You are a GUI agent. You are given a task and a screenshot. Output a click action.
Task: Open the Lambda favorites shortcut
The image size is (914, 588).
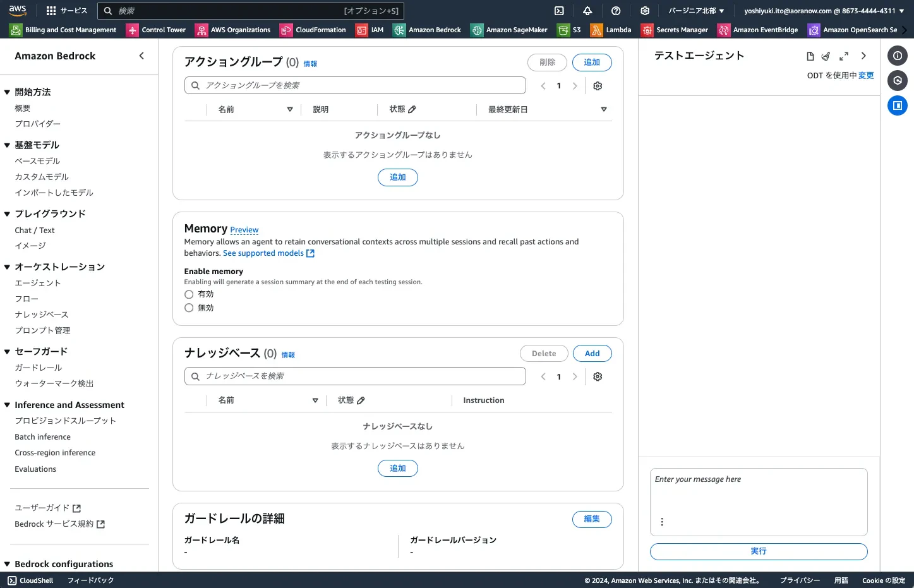click(x=611, y=30)
